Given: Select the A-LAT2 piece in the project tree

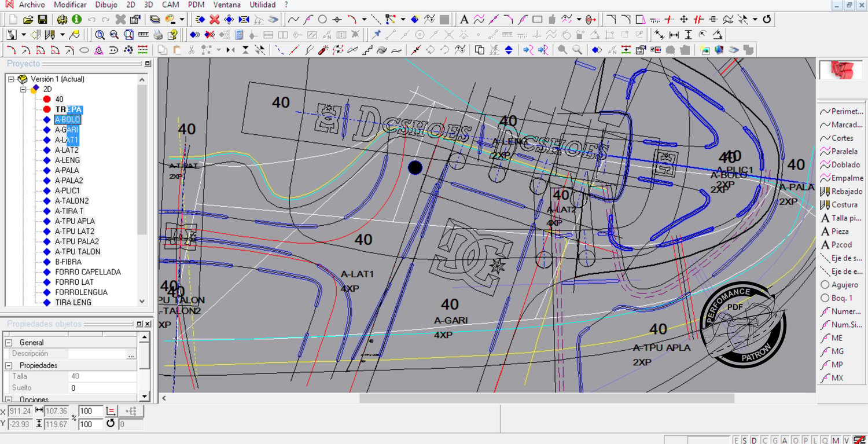Looking at the screenshot, I should pyautogui.click(x=67, y=150).
